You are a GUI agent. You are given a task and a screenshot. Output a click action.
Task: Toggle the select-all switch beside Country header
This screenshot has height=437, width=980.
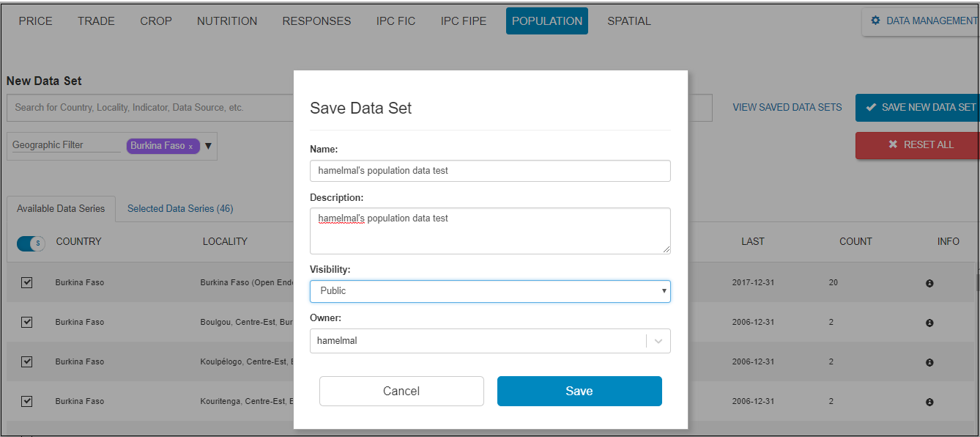[x=31, y=243]
